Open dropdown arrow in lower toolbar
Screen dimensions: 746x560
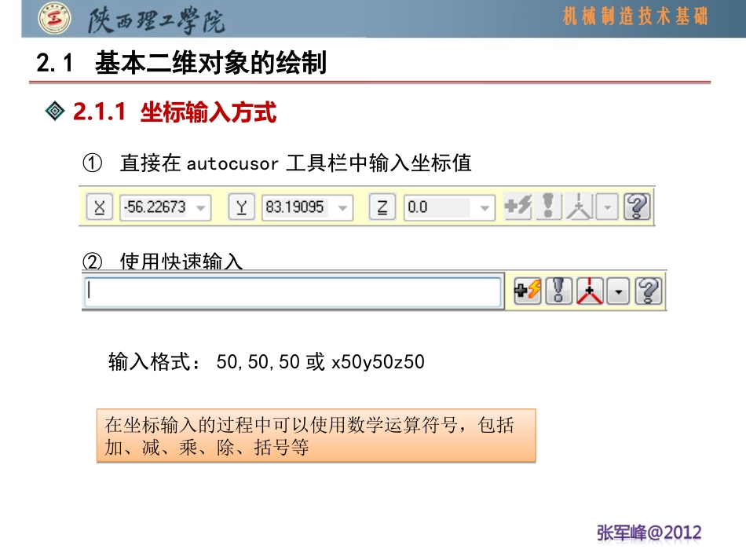pyautogui.click(x=618, y=291)
